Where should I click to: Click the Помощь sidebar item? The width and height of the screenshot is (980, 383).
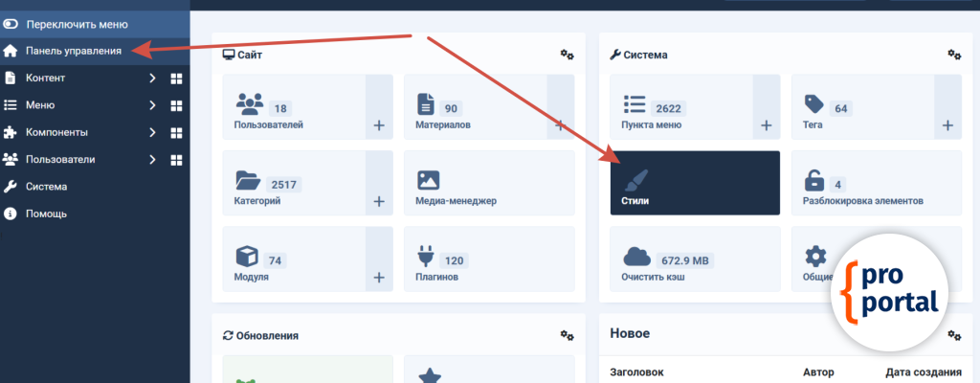(46, 214)
